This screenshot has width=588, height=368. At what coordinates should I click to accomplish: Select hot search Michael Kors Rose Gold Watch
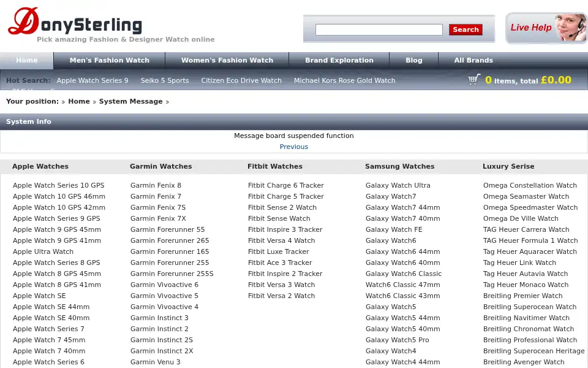point(344,80)
